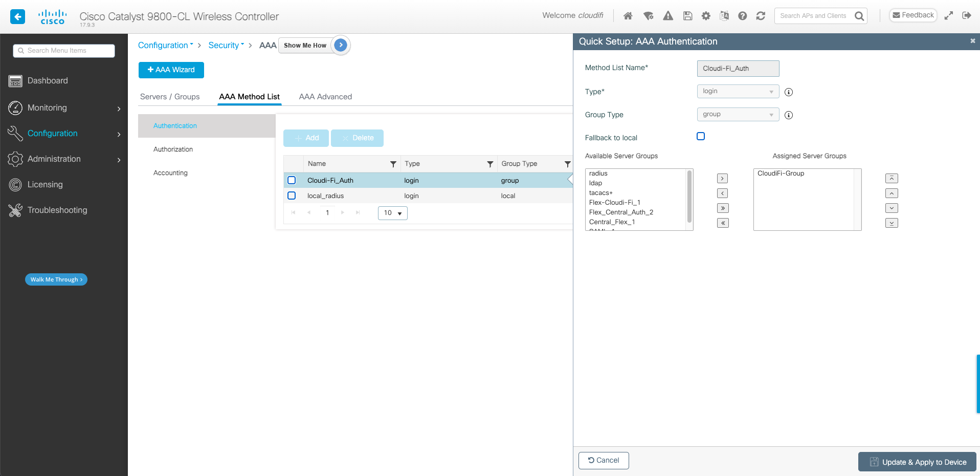Click the logout icon at top right
The width and height of the screenshot is (980, 476).
(966, 15)
